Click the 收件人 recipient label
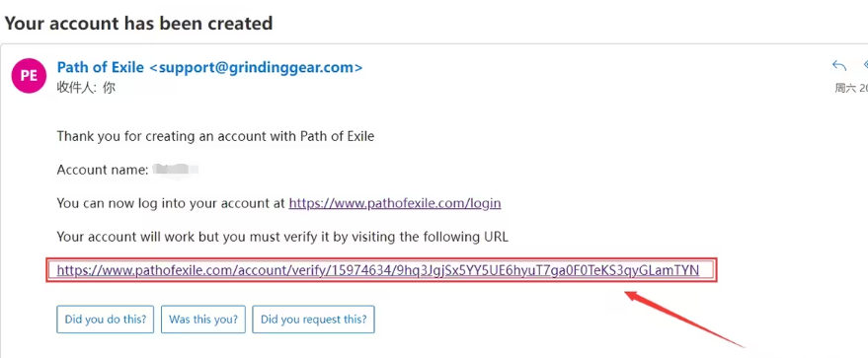The image size is (868, 358). point(76,88)
